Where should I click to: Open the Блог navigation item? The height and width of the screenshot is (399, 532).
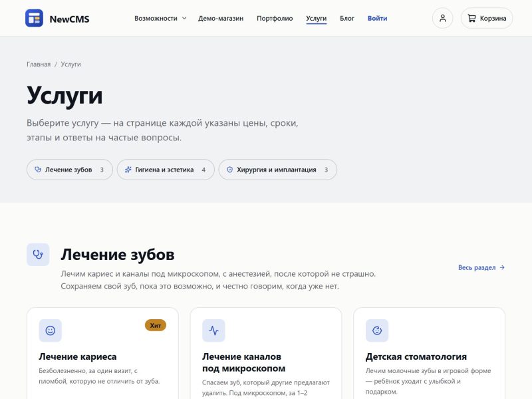(347, 19)
